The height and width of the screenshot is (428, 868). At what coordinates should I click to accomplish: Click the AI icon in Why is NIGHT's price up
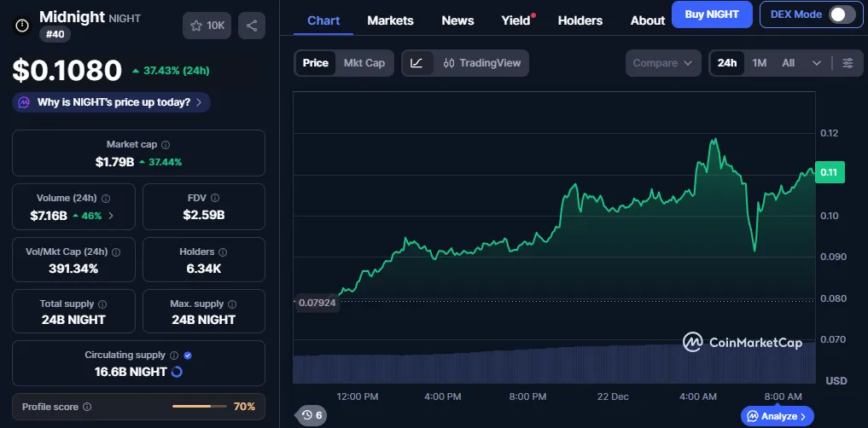tap(24, 102)
